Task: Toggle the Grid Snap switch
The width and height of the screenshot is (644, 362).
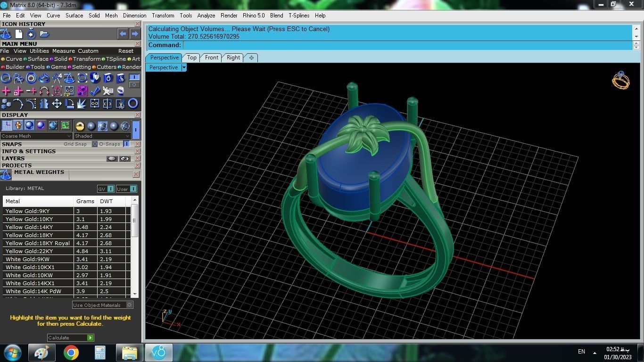Action: click(94, 144)
